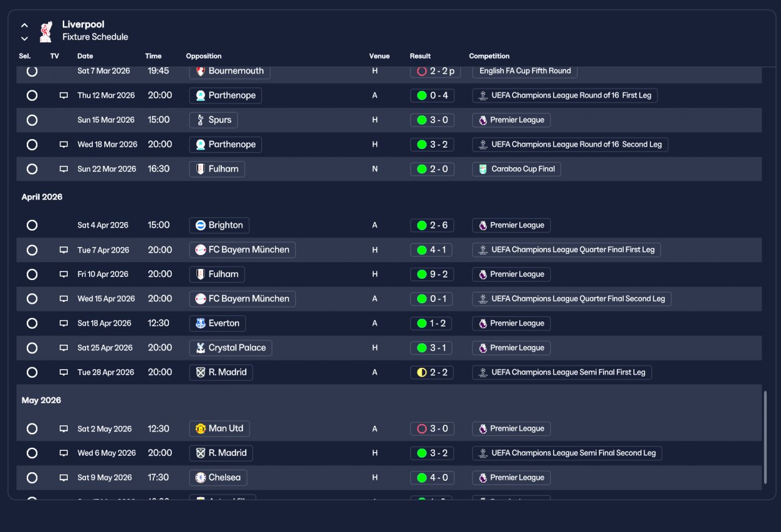Open R. Madrid from the Tue 28 Apr row
This screenshot has height=532, width=781.
click(221, 372)
